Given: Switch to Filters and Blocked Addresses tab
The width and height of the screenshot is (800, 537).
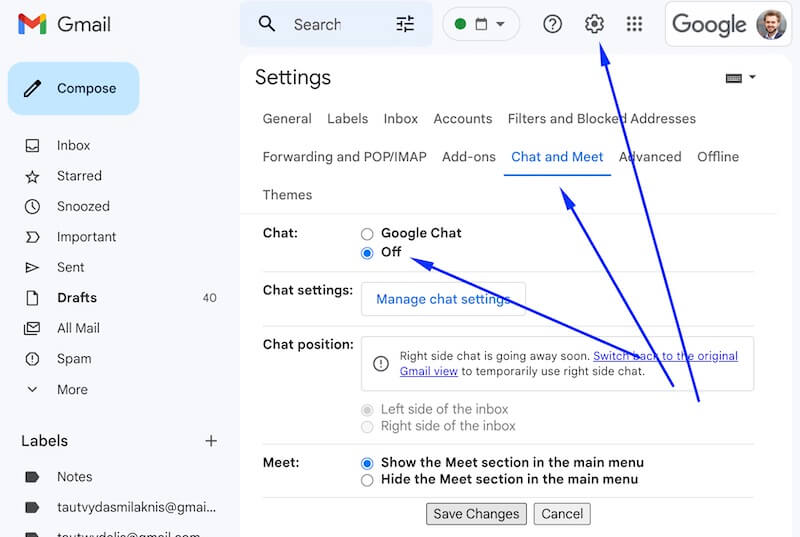Looking at the screenshot, I should click(601, 118).
